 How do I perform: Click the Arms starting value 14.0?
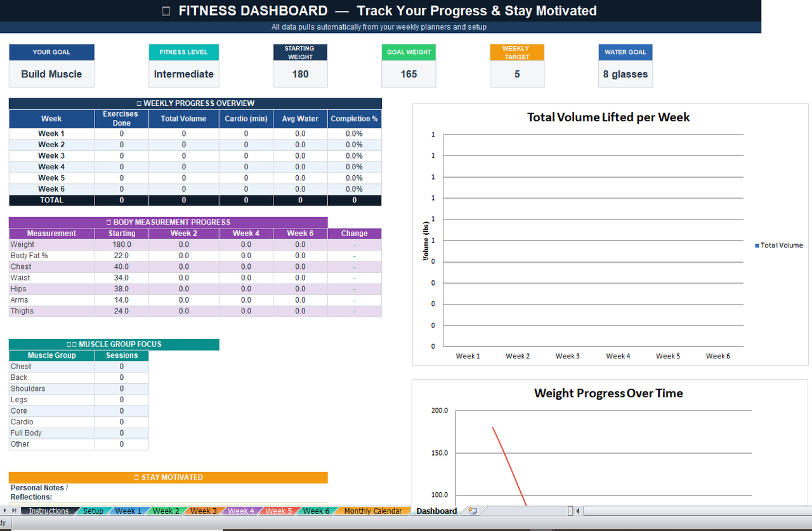point(122,300)
